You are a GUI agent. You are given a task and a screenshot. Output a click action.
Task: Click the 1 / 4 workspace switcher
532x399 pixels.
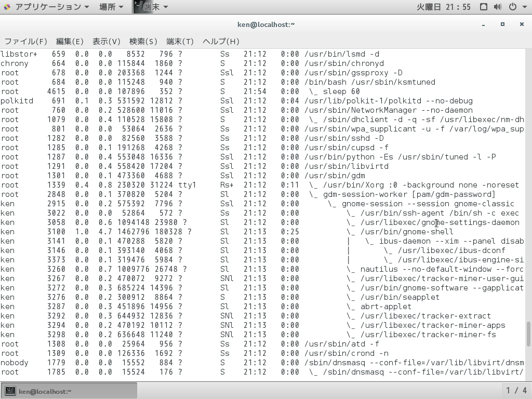coord(516,391)
